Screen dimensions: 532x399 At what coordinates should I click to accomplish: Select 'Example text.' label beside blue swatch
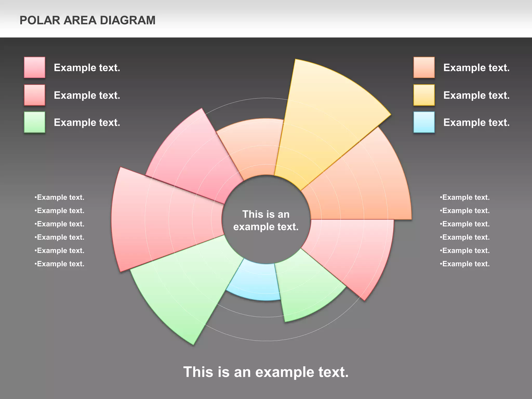pyautogui.click(x=476, y=122)
